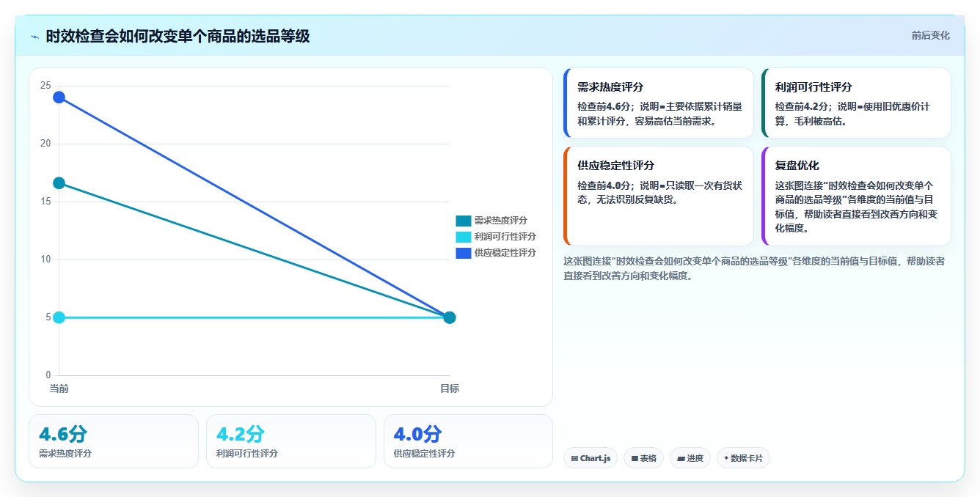The image size is (980, 497).
Task: Click the dark blue data point at 24
Action: point(59,97)
